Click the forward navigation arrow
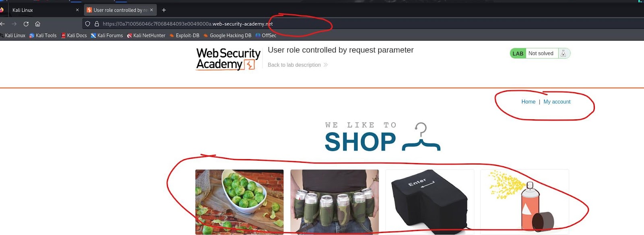The height and width of the screenshot is (235, 644). pyautogui.click(x=14, y=24)
